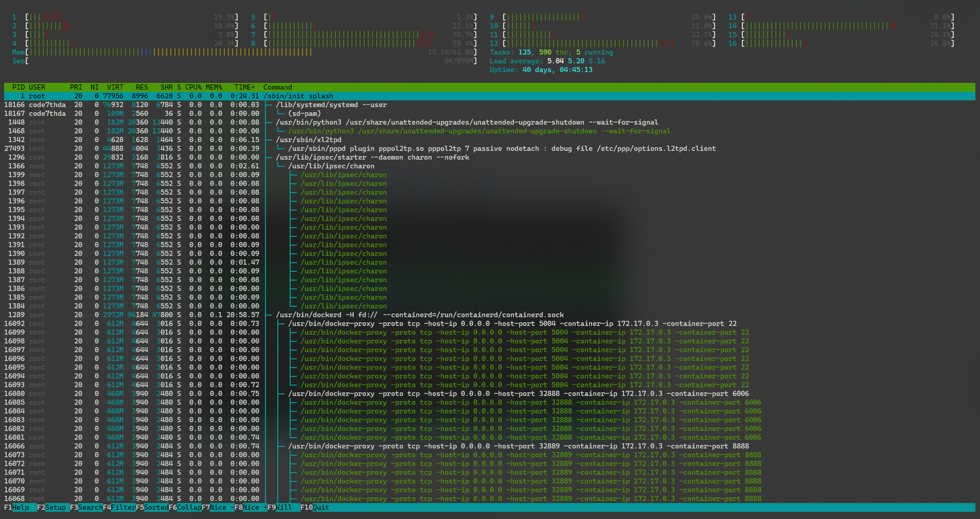Click charon thread row PID 1389
Screen dimensions: 980x519
click(490, 262)
